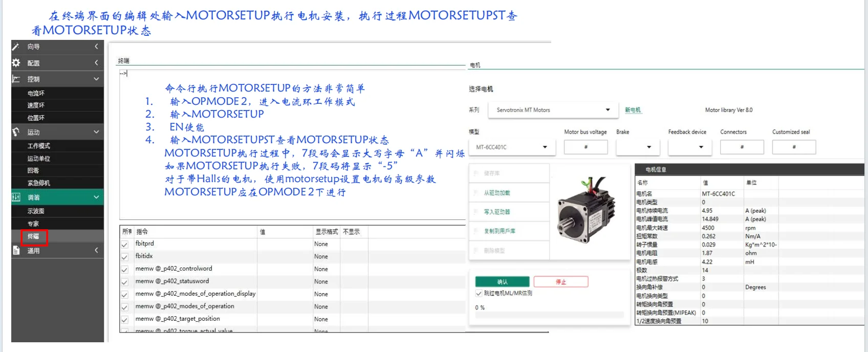
Task: Click the 电机 tab title
Action: (475, 65)
